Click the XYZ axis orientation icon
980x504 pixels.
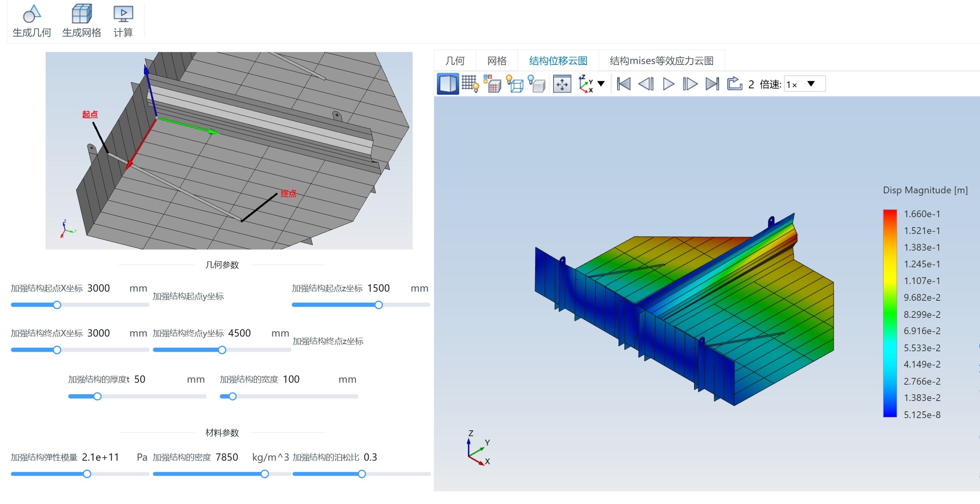coord(585,84)
